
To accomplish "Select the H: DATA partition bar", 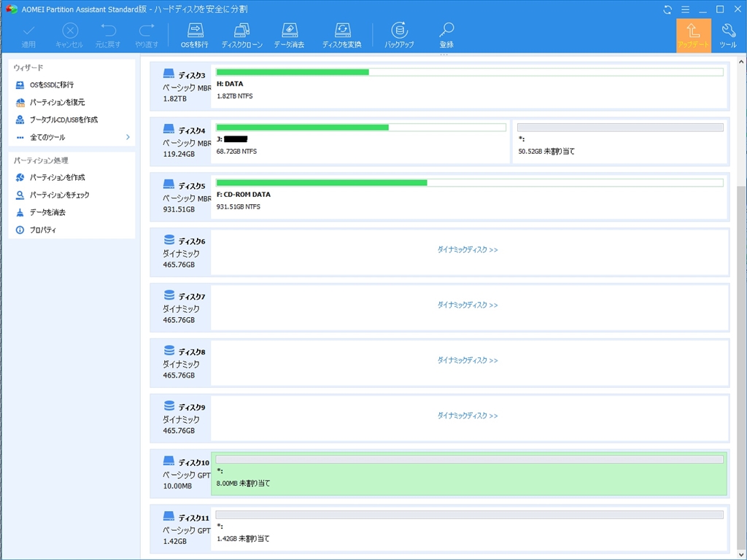I will [x=469, y=85].
